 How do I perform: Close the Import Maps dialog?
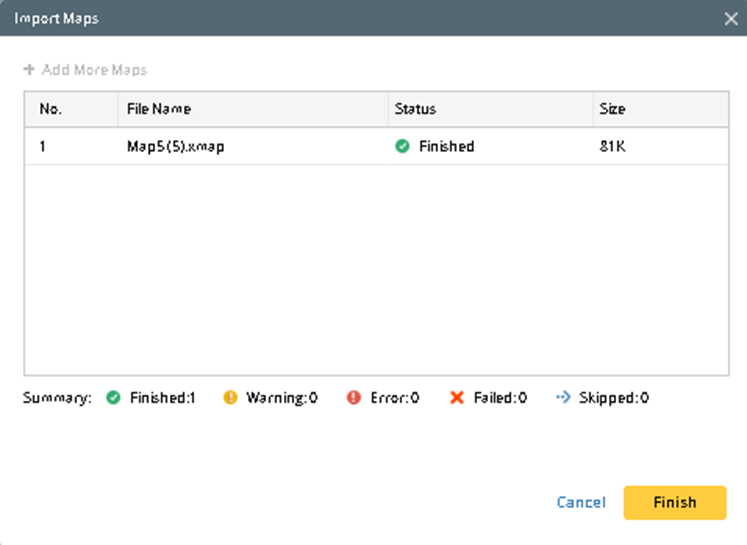coord(731,18)
